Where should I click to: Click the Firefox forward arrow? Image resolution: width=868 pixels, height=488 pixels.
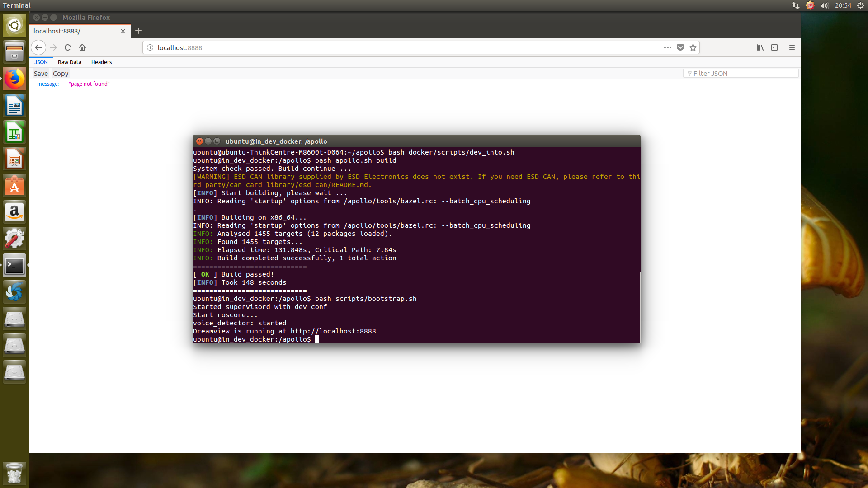[x=53, y=47]
